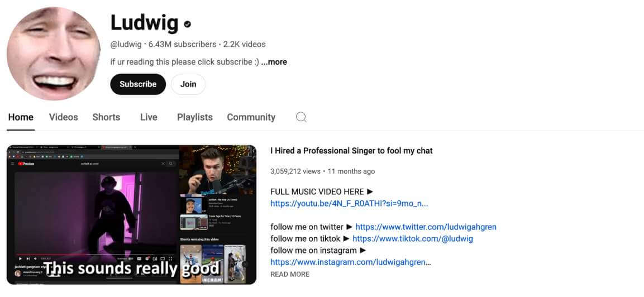Expand channel description with ...more
The width and height of the screenshot is (644, 297).
point(274,62)
